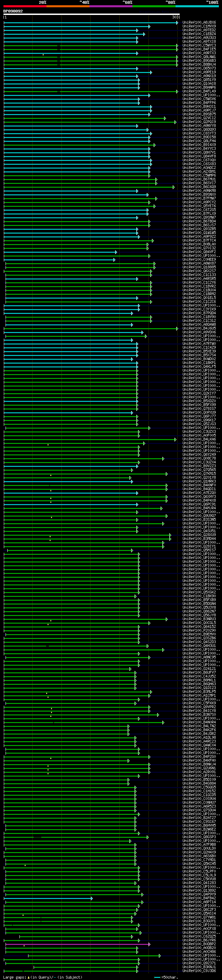Select the UniRef100_B4KNF0 label

(x=199, y=485)
